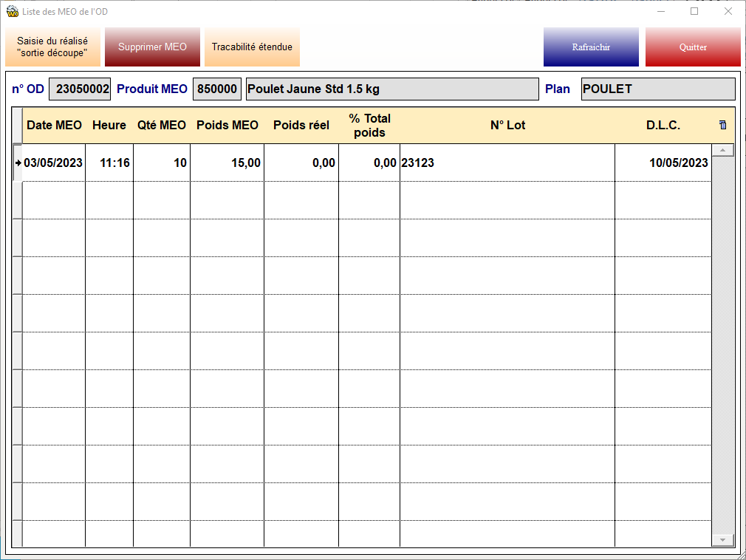Open Tracabilité étendue
Image resolution: width=746 pixels, height=560 pixels.
click(x=252, y=47)
